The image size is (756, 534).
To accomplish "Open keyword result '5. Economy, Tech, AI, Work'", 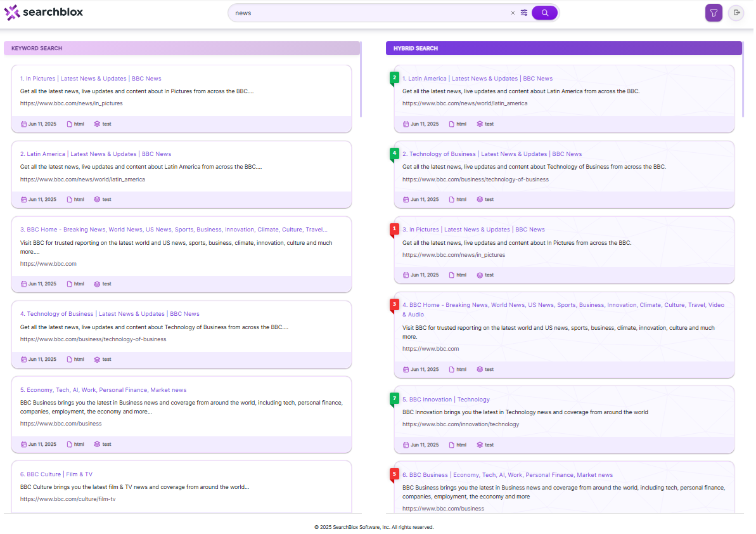I will click(x=103, y=391).
